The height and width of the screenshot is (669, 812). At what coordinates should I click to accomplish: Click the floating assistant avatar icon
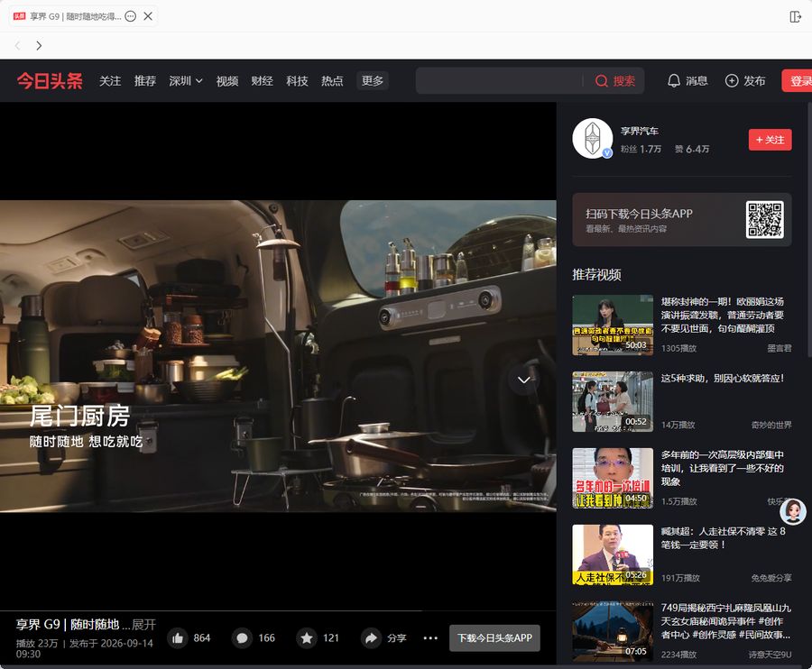pyautogui.click(x=793, y=511)
